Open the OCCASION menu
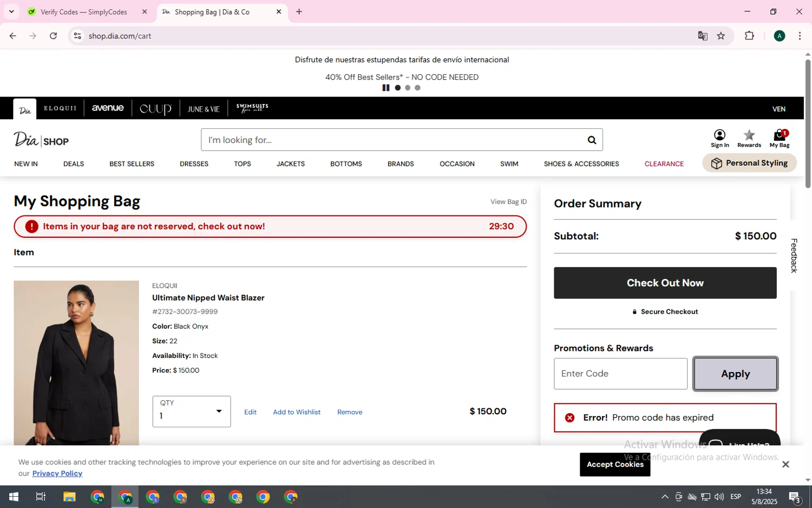 click(x=457, y=164)
